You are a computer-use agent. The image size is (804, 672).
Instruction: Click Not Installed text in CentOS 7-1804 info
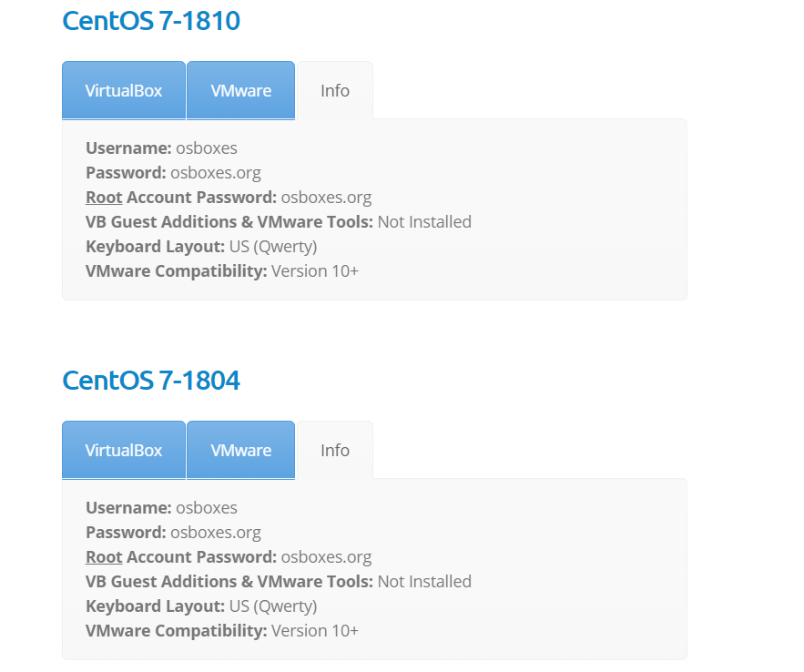point(424,581)
